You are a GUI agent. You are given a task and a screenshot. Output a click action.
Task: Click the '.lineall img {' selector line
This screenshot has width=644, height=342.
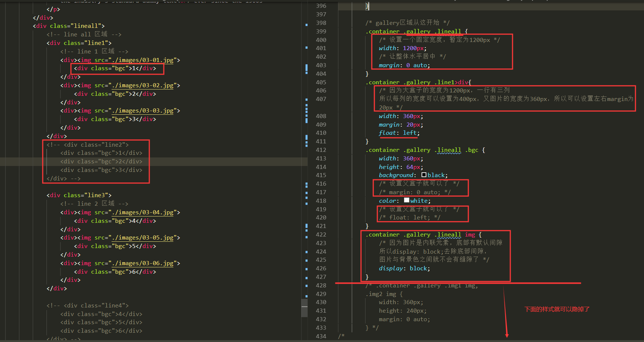click(x=423, y=235)
